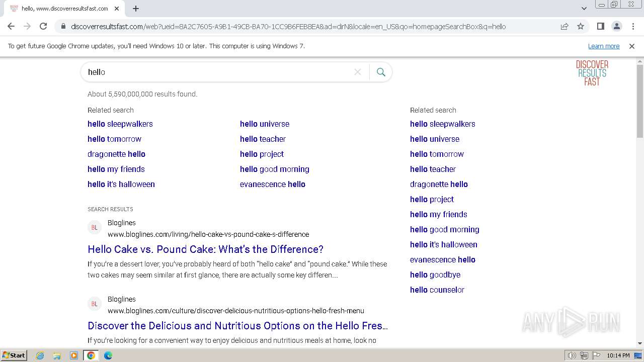
Task: Open hello tomorrow in left related searches
Action: click(114, 139)
